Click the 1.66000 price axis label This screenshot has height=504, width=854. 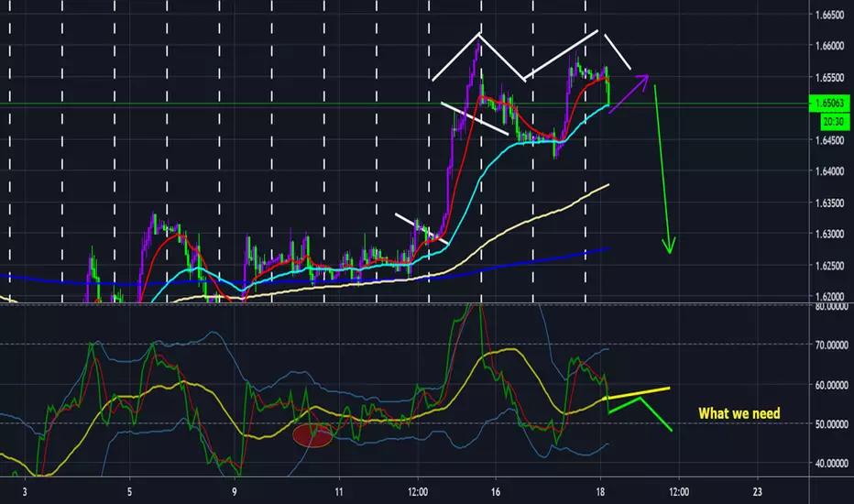click(829, 47)
